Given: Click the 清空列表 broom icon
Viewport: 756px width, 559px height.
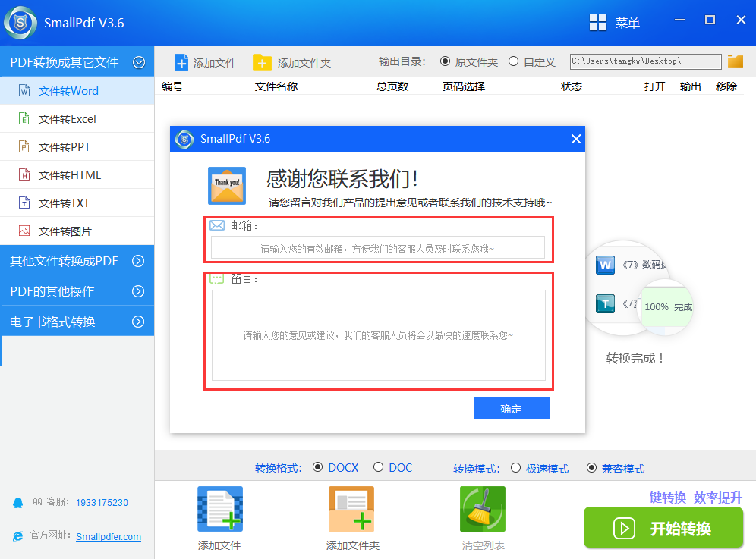Looking at the screenshot, I should [483, 509].
